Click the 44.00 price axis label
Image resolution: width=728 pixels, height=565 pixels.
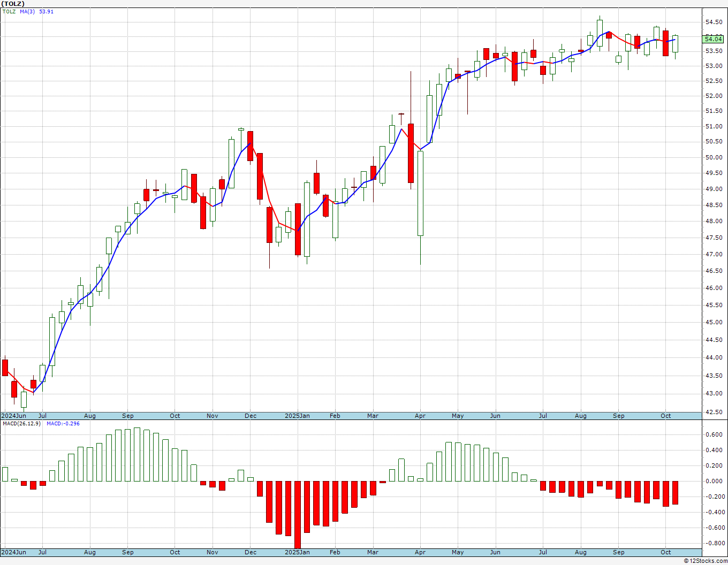point(714,357)
